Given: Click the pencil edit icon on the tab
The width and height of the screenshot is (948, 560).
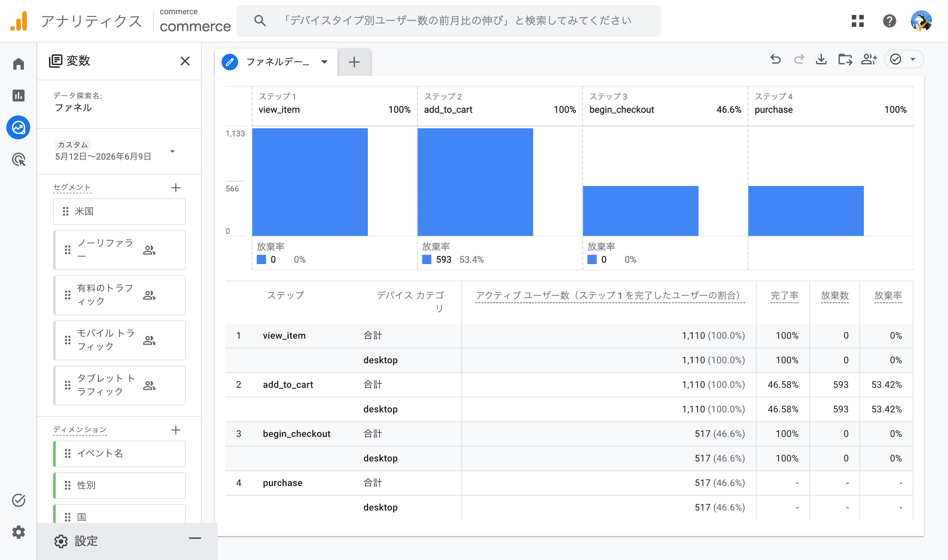Looking at the screenshot, I should (x=230, y=62).
